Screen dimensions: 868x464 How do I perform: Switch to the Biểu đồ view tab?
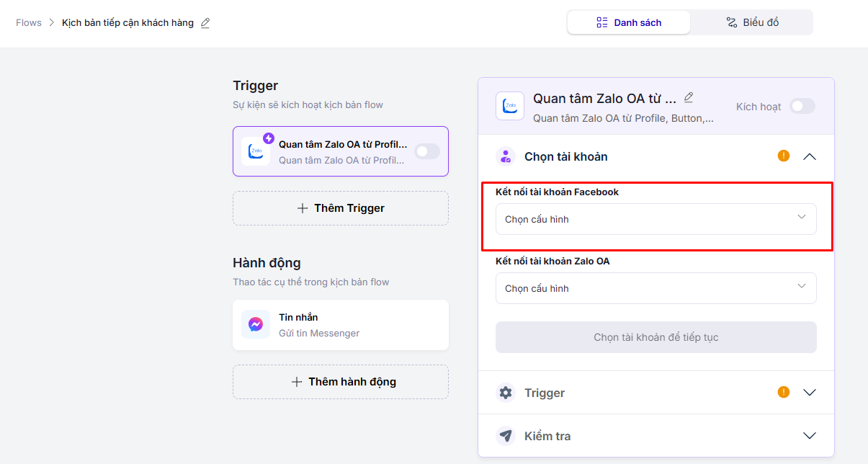pyautogui.click(x=751, y=22)
